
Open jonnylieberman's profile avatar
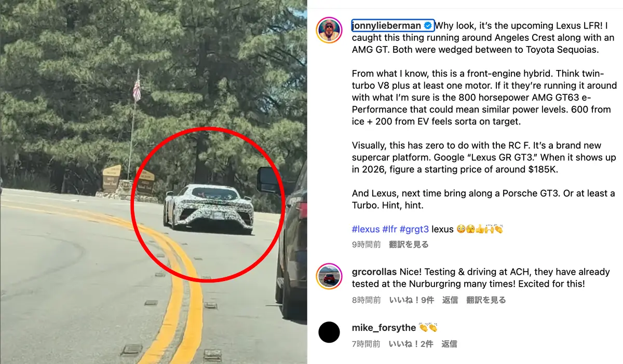click(329, 30)
